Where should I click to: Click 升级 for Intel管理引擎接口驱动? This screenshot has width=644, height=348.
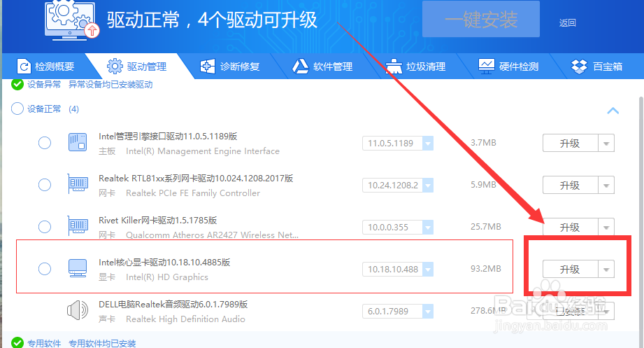tap(570, 143)
